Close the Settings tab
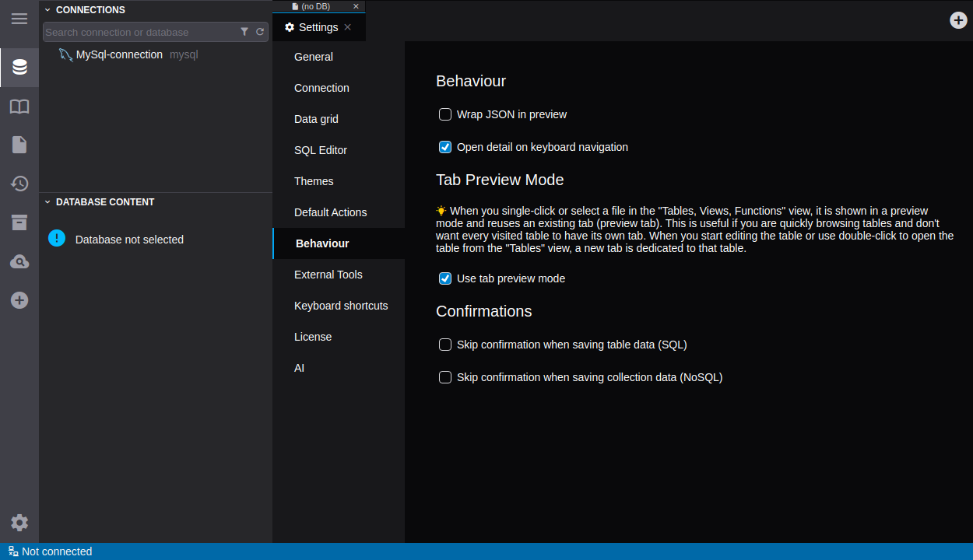This screenshot has width=973, height=560. (x=348, y=27)
